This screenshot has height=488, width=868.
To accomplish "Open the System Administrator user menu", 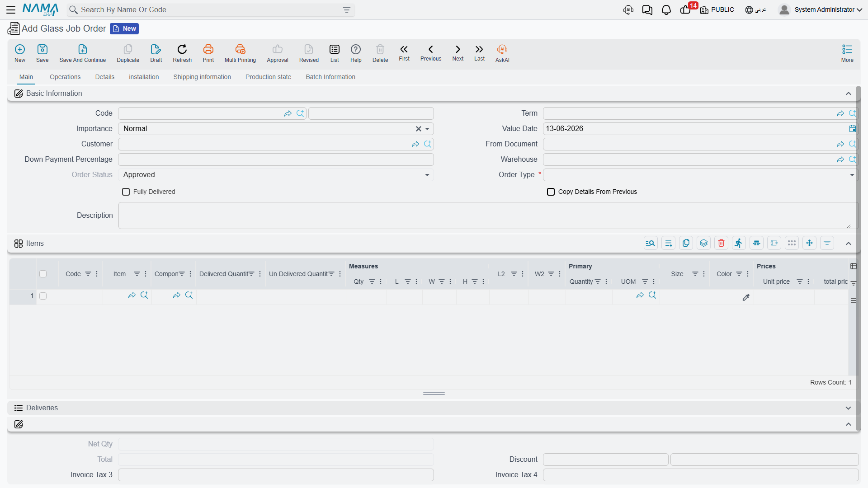I will click(821, 9).
